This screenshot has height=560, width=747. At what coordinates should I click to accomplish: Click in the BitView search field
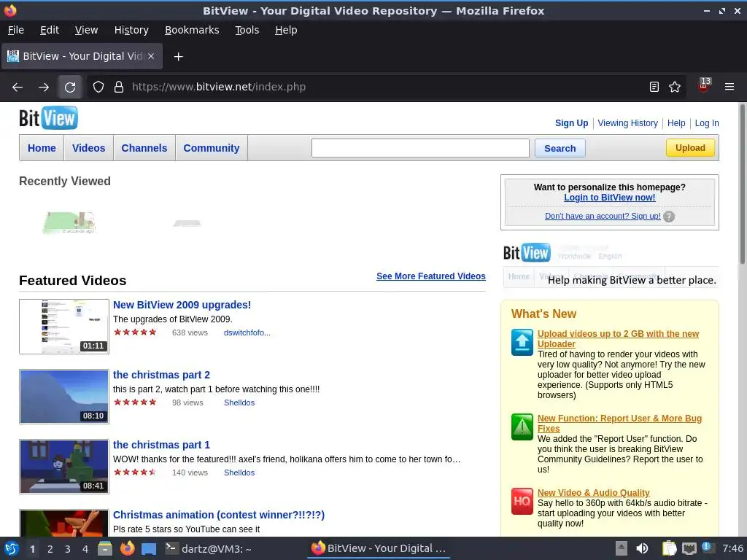[x=420, y=148]
